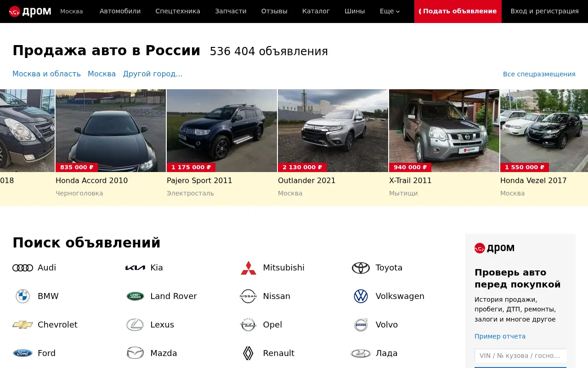Choose the Другой город... link

click(x=153, y=74)
